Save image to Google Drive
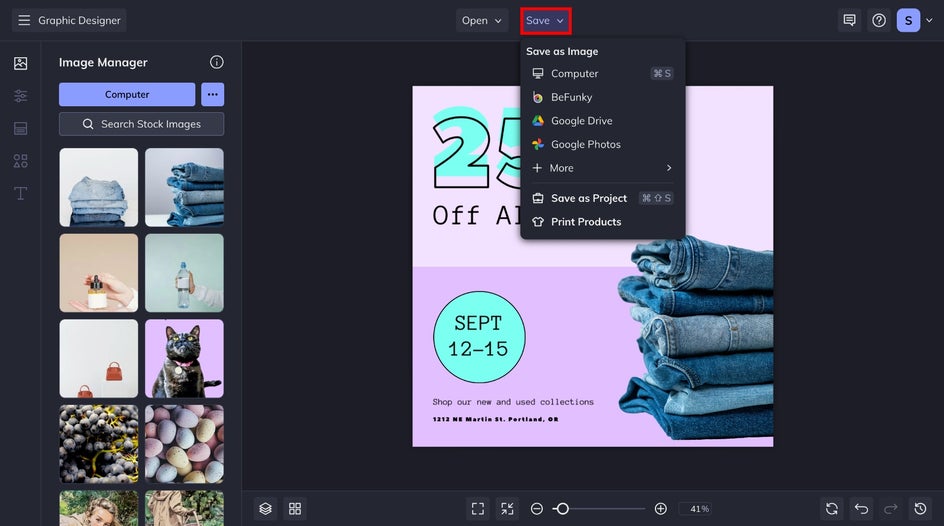This screenshot has height=526, width=944. click(602, 120)
